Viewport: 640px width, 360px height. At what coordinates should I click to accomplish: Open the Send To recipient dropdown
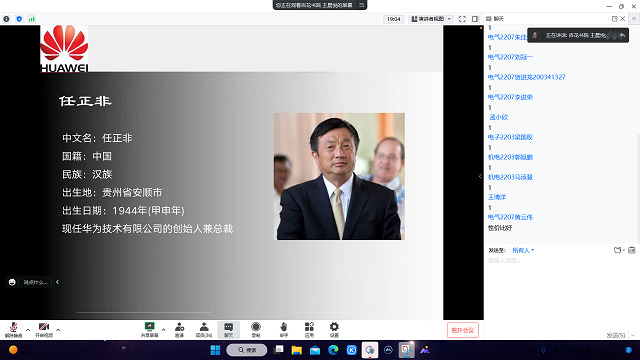(523, 250)
